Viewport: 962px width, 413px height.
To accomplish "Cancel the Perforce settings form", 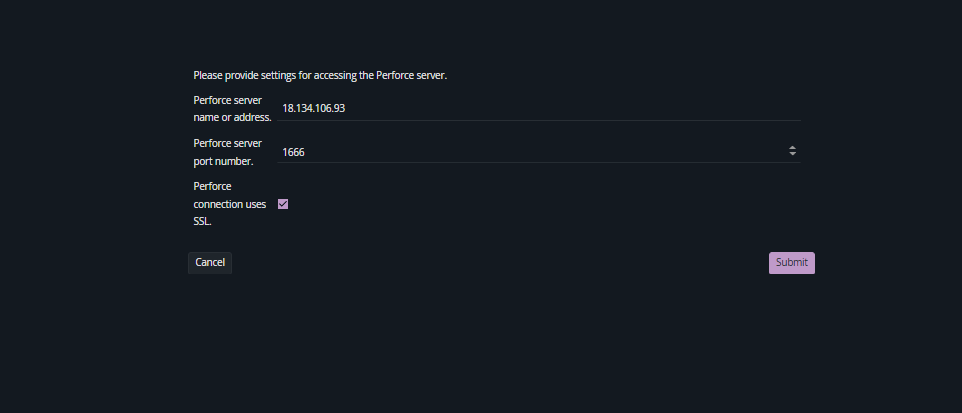I will (210, 263).
